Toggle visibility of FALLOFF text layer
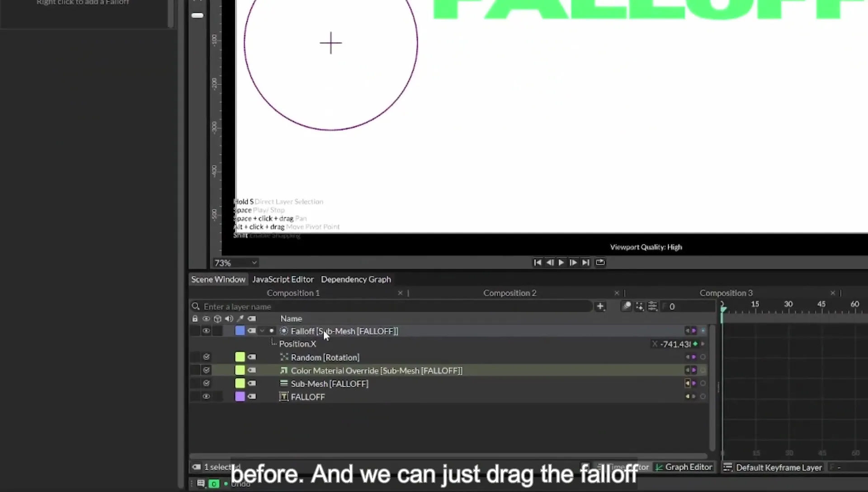868x492 pixels. click(206, 397)
